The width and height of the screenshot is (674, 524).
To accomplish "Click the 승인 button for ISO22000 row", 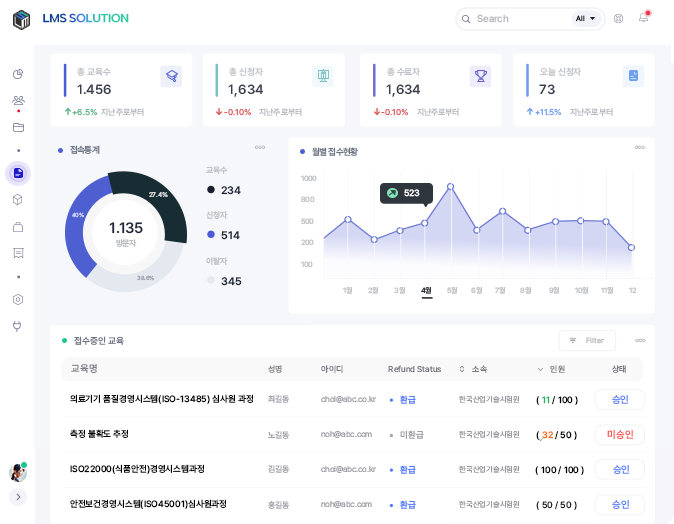I will 619,469.
